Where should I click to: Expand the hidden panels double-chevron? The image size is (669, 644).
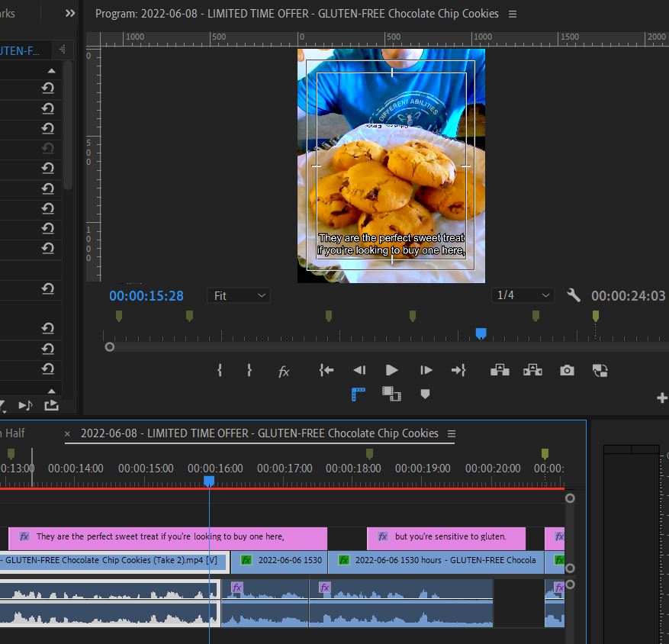tap(70, 14)
